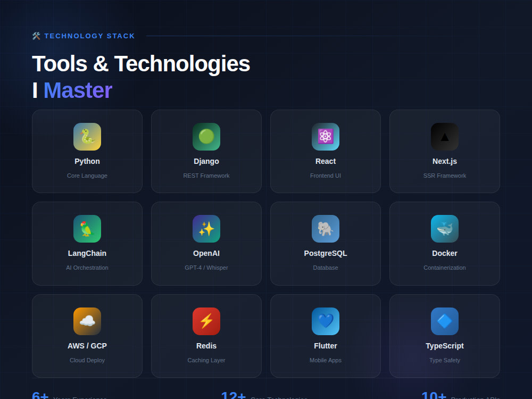Viewport: 532px width, 399px height.
Task: Click the "GPT-4 / Whisper" subtitle
Action: point(206,268)
